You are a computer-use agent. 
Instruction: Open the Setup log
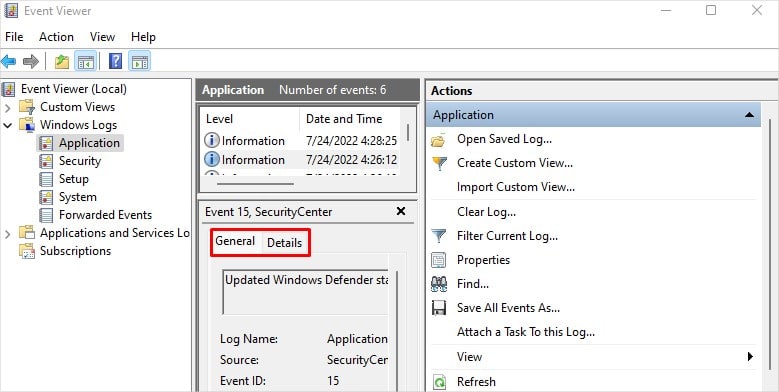click(x=74, y=179)
